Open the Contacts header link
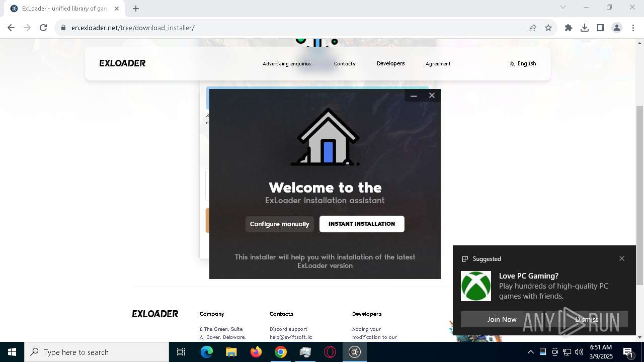 [345, 64]
